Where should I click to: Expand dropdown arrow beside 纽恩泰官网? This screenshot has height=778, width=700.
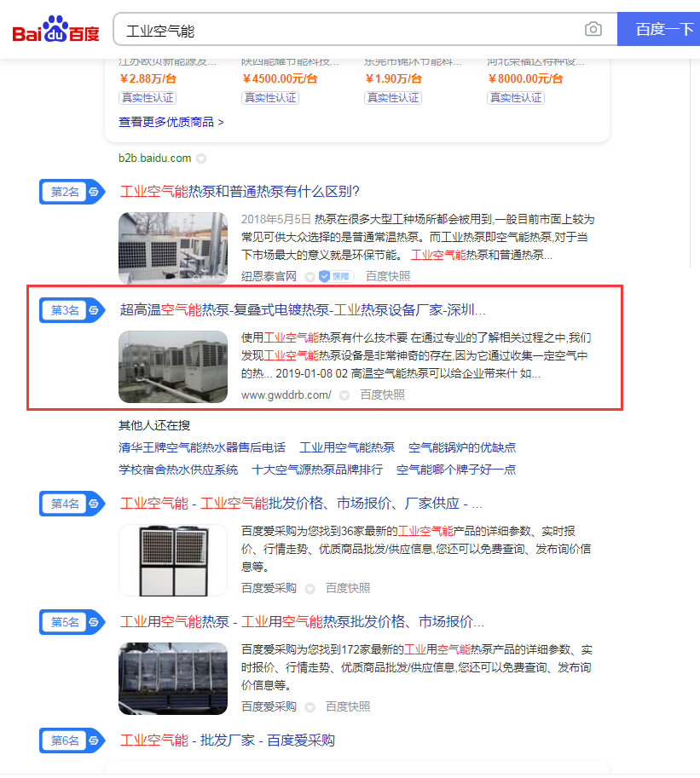pyautogui.click(x=310, y=277)
